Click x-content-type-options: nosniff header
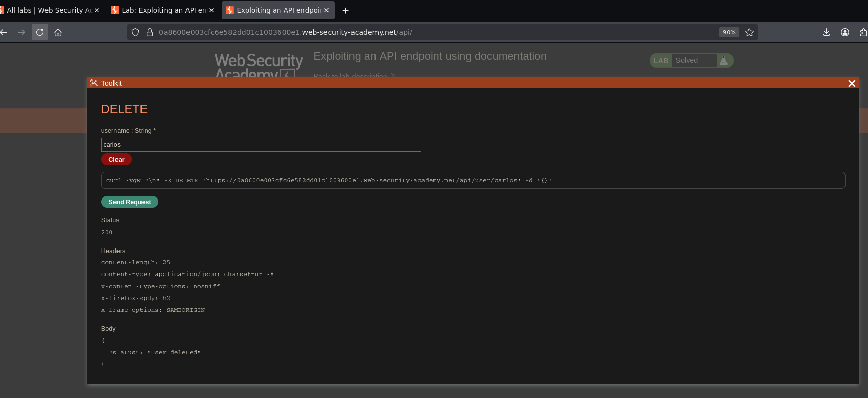This screenshot has height=398, width=868. 160,286
